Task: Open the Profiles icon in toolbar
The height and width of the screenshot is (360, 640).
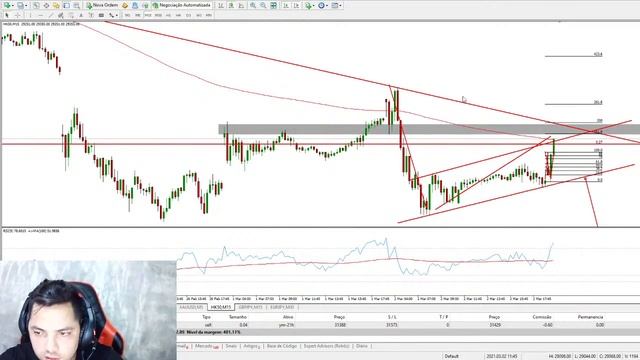Action: pyautogui.click(x=20, y=5)
